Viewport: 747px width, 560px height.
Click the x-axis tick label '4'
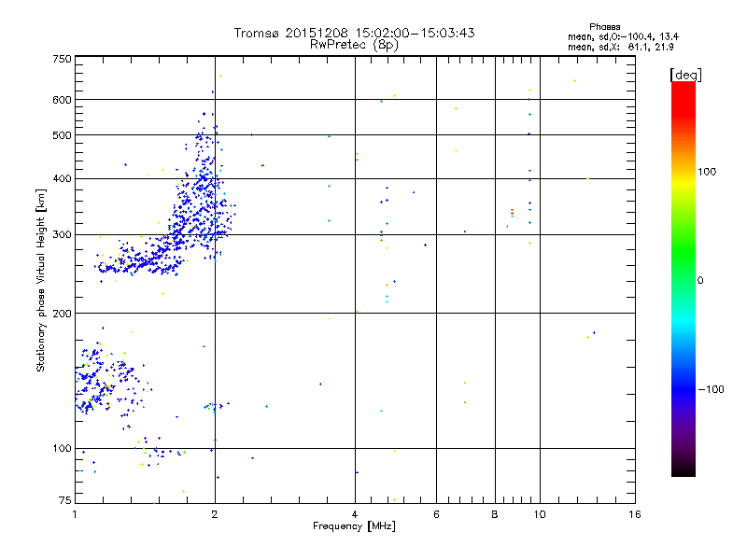click(x=355, y=514)
